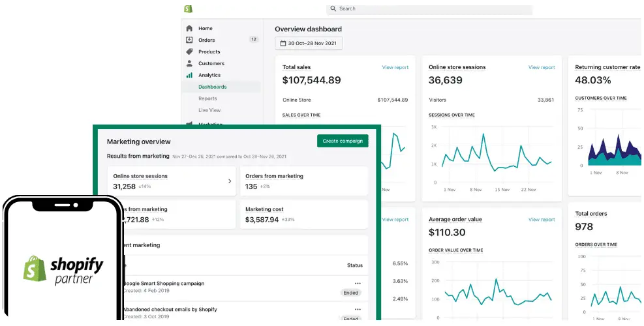
Task: Open Customers in the sidebar
Action: click(x=211, y=63)
